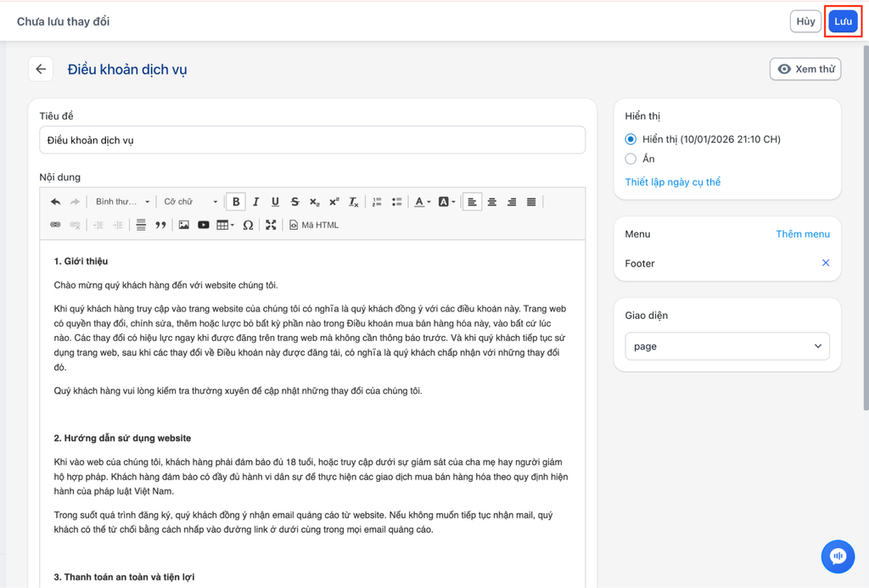The height and width of the screenshot is (588, 869).
Task: Click the "Lưu" save button
Action: pos(843,22)
